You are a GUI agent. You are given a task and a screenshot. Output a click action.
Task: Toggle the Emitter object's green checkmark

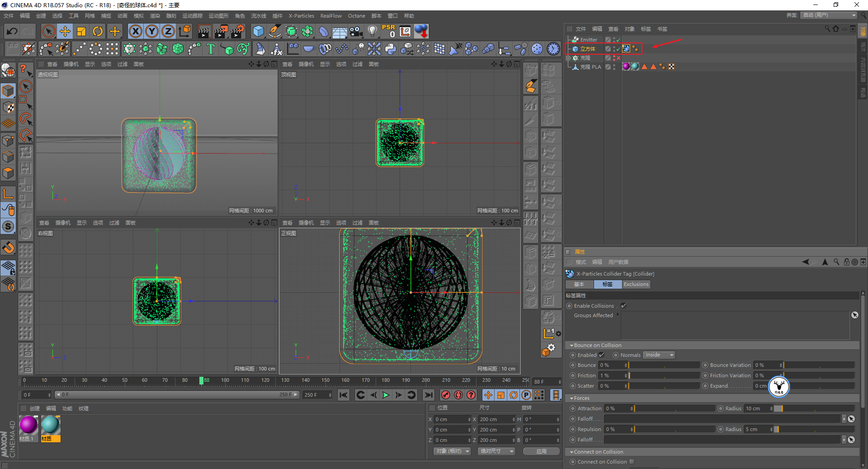pyautogui.click(x=618, y=41)
